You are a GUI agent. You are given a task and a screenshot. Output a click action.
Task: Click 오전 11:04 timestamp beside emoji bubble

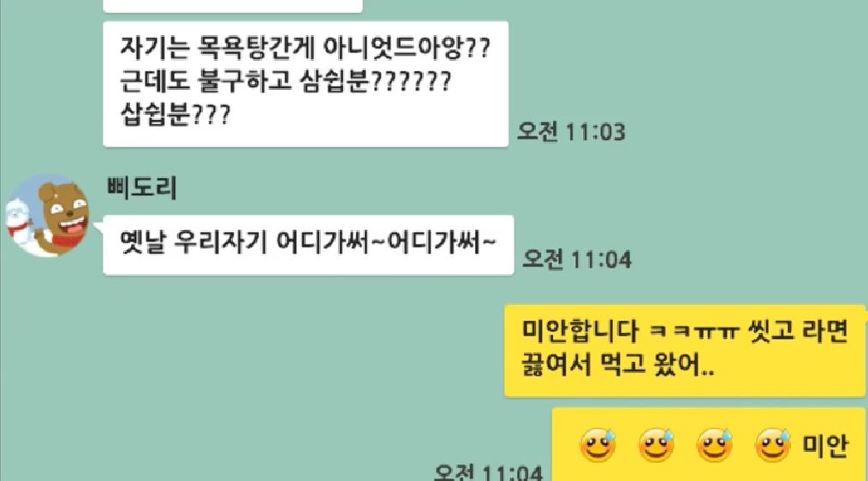488,472
